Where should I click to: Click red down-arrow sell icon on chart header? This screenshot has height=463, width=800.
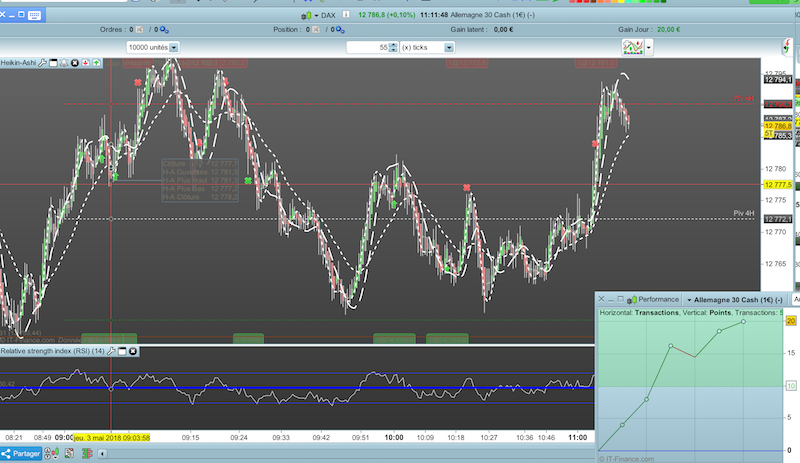point(86,63)
